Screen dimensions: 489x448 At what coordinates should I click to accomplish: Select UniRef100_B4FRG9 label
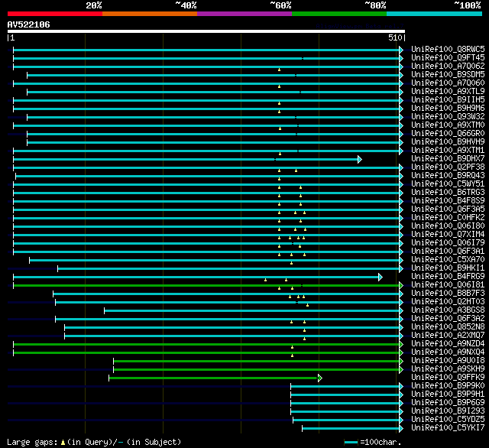coord(448,277)
